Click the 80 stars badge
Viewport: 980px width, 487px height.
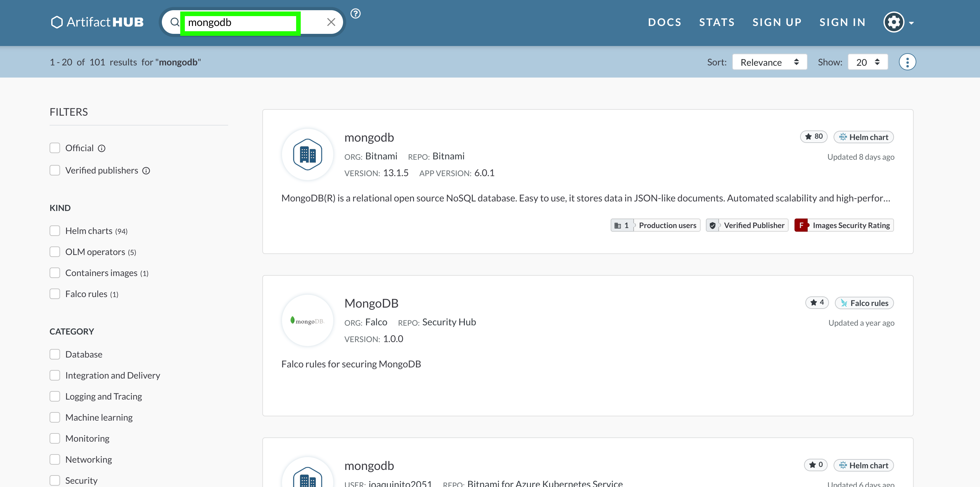(x=814, y=137)
